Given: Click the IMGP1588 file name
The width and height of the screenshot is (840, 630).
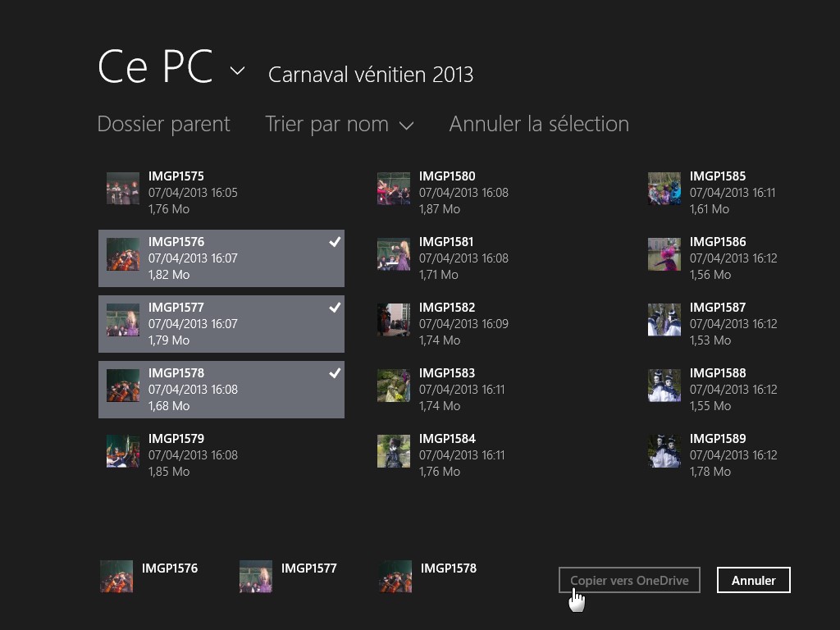Looking at the screenshot, I should 718,373.
